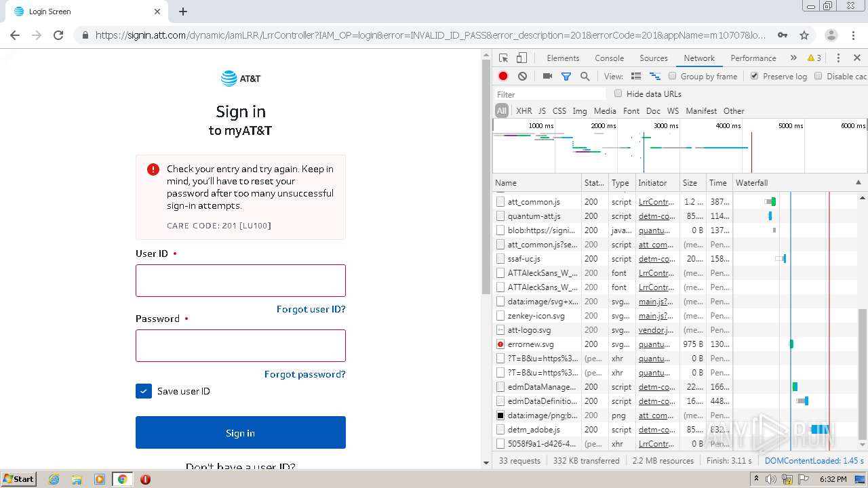This screenshot has width=868, height=488.
Task: Click the saved password key icon
Action: 783,35
